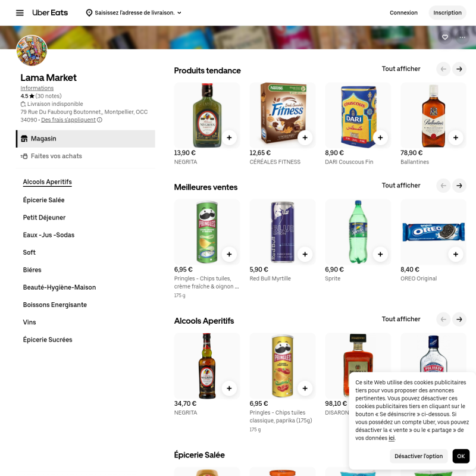
Task: Click the info icon beside Des frais s'appliquent
Action: 99,120
